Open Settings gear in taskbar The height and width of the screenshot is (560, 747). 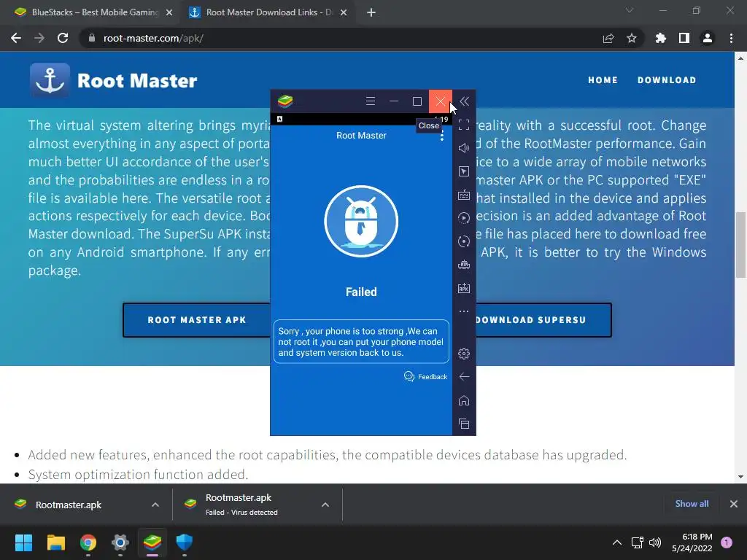[120, 542]
